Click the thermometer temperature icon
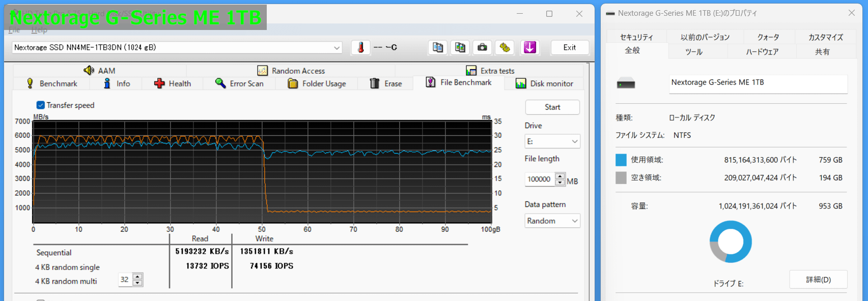This screenshot has height=301, width=868. pyautogui.click(x=360, y=47)
